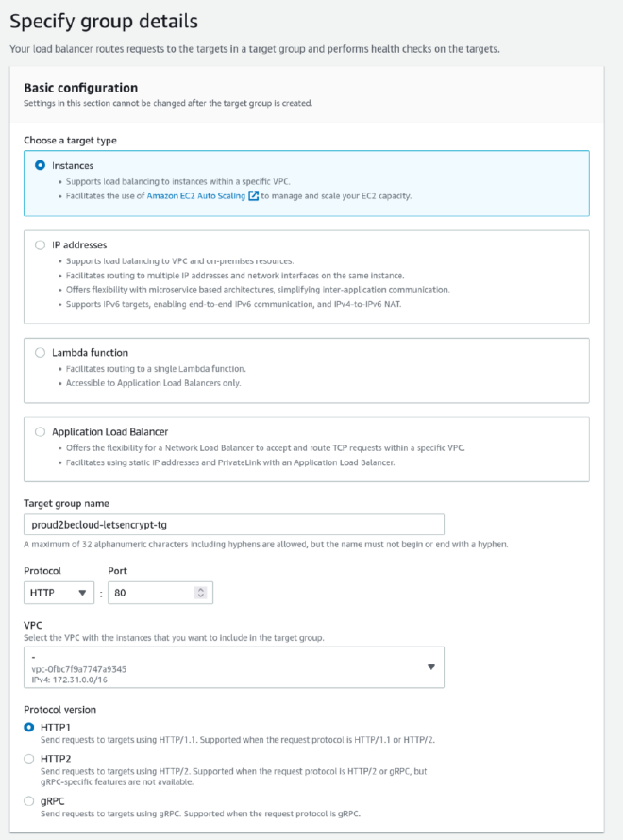Image resolution: width=623 pixels, height=840 pixels.
Task: Switch protocol version to gRPC
Action: 27,802
